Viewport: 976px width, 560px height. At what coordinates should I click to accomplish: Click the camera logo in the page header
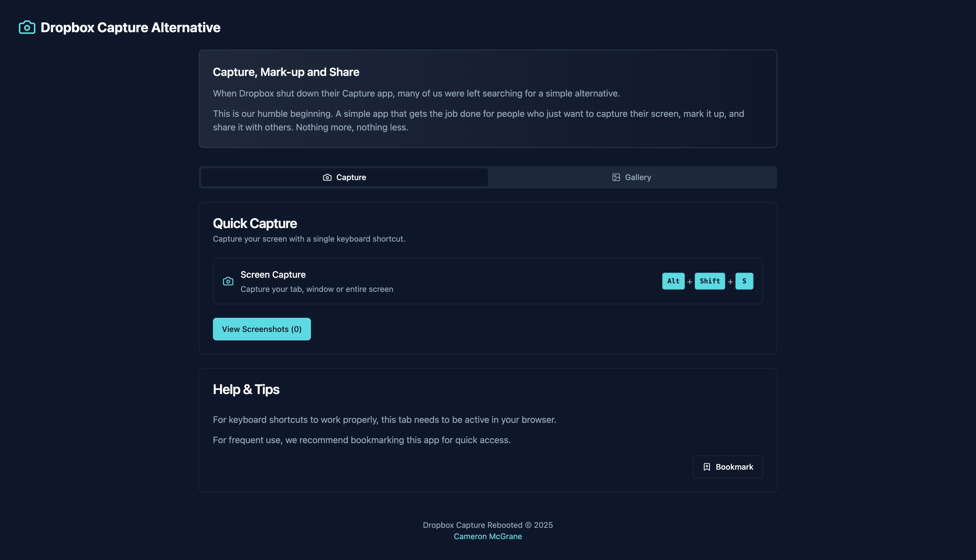tap(27, 27)
